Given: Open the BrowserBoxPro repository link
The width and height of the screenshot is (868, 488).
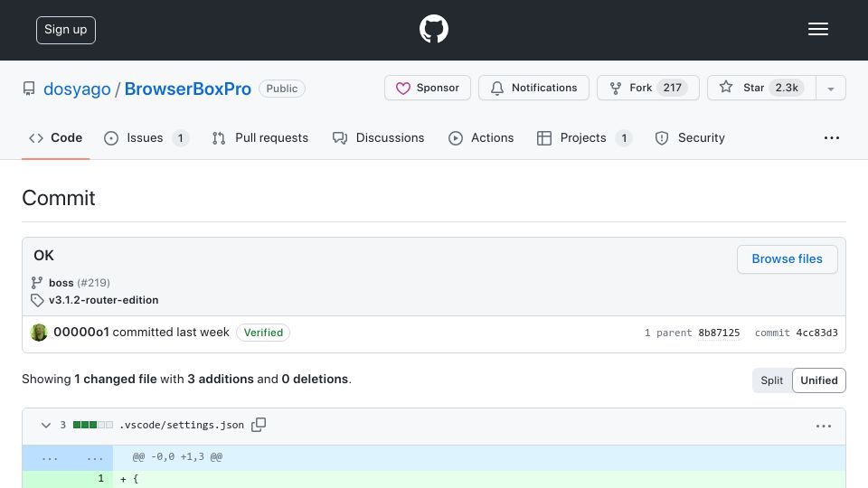Looking at the screenshot, I should click(x=188, y=89).
